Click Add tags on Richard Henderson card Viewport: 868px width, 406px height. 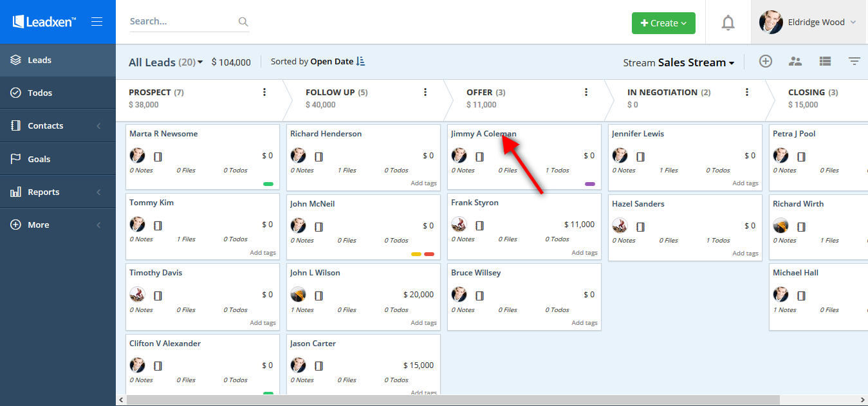pyautogui.click(x=424, y=183)
